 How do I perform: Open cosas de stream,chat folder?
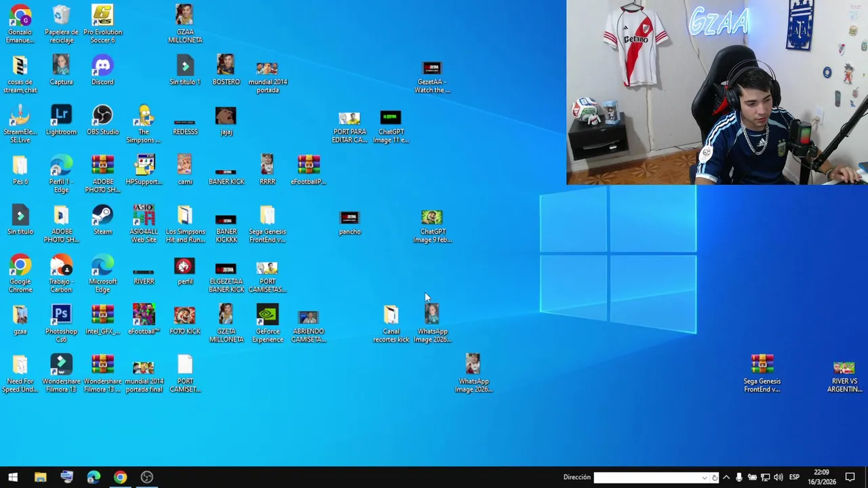coord(20,74)
